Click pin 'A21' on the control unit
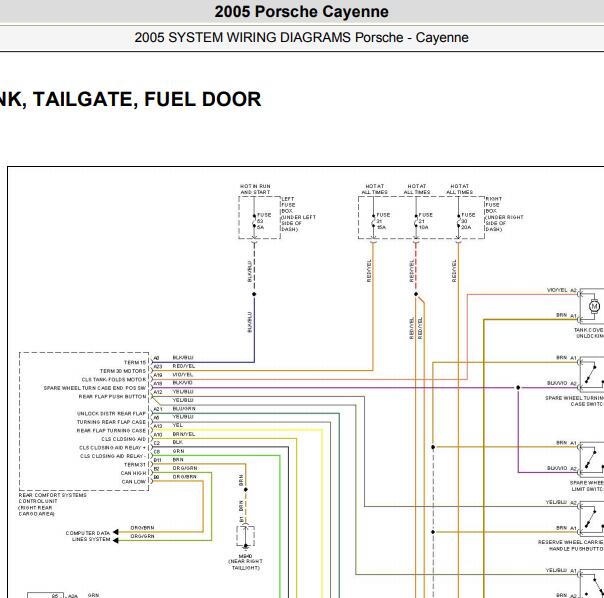This screenshot has height=598, width=604. [158, 409]
